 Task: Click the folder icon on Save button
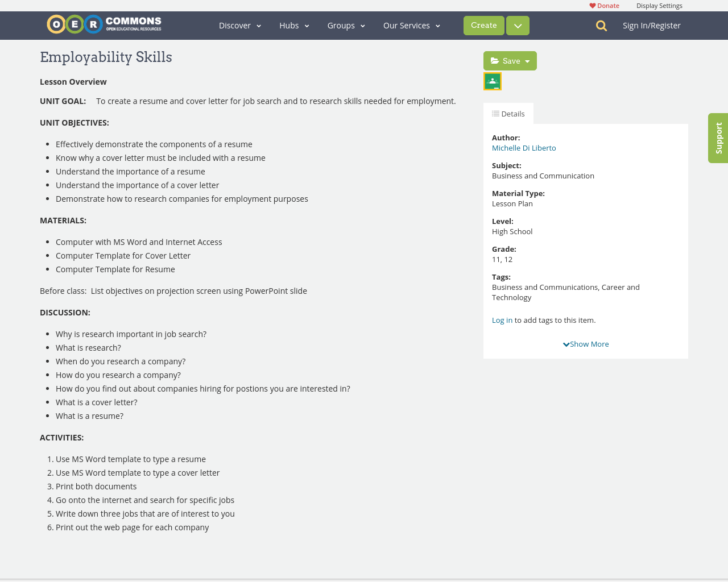pos(494,60)
